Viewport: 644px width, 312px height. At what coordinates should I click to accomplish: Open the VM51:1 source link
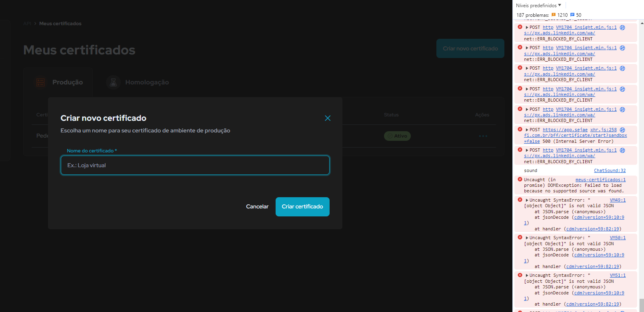(618, 276)
